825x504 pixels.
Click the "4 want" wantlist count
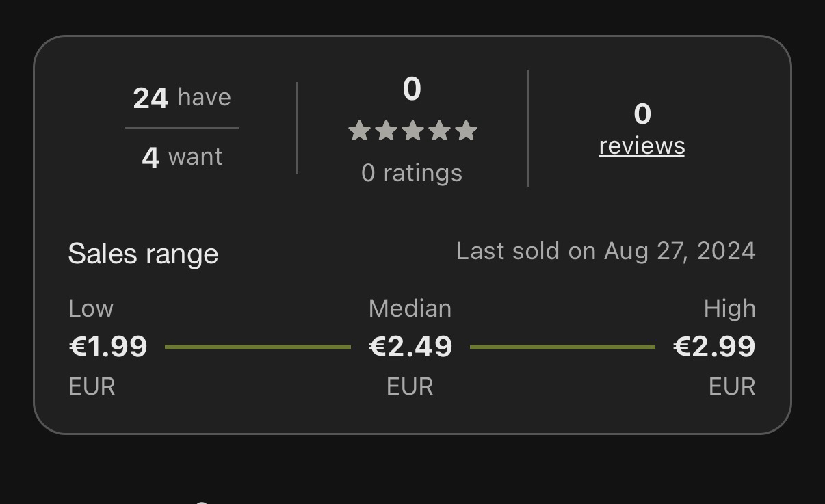pyautogui.click(x=182, y=157)
